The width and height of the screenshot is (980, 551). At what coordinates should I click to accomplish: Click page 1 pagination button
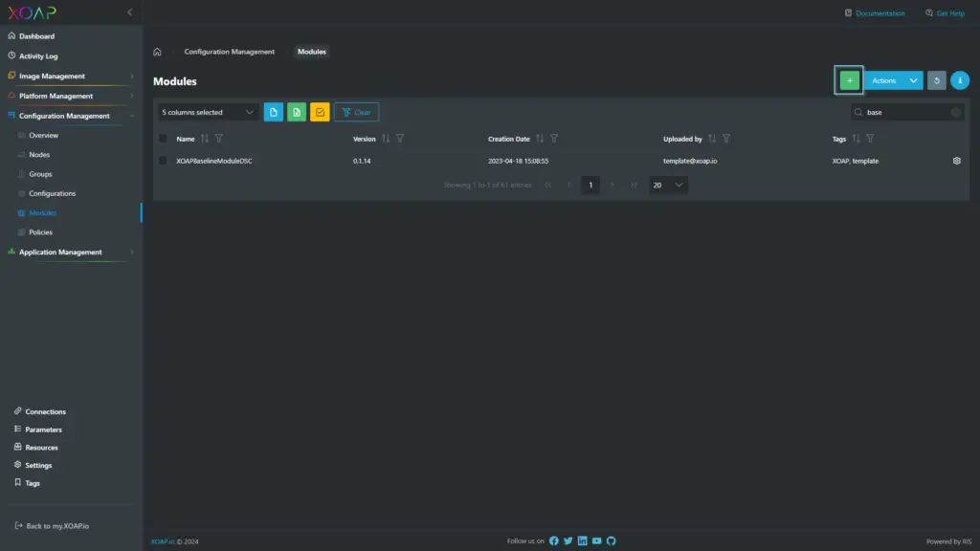[x=590, y=185]
